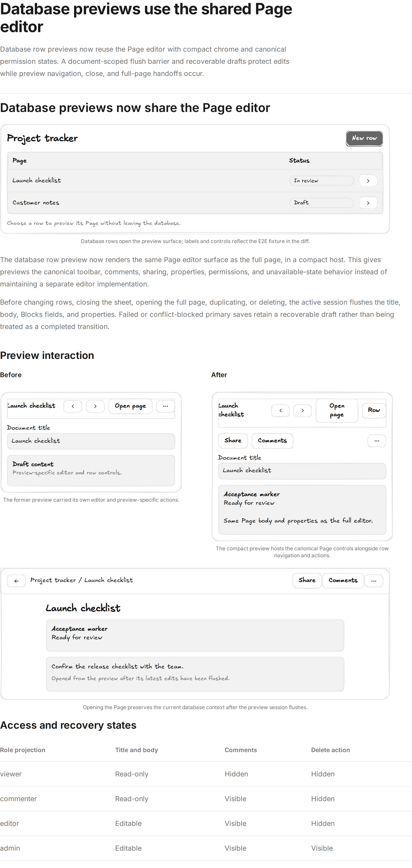Viewport: 412px width, 868px height.
Task: Click the Status column header in Project tracker
Action: (299, 161)
